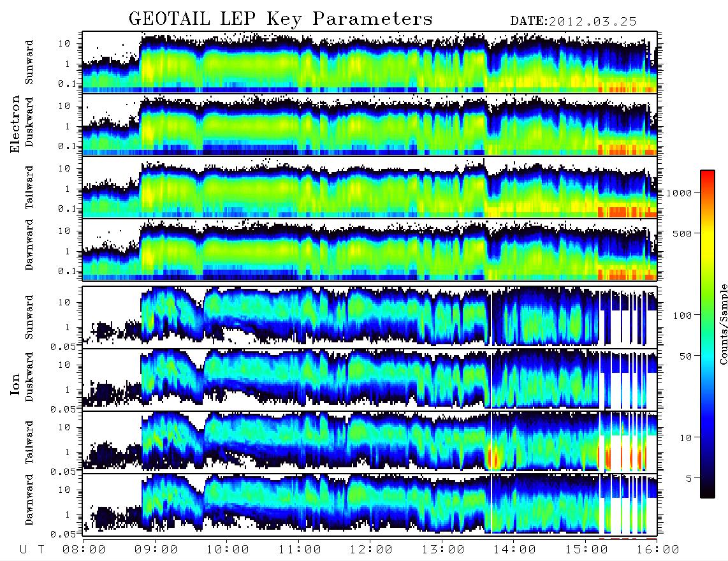Click the Electron Dawnward spectrogram panel
The image size is (728, 561).
click(x=370, y=250)
